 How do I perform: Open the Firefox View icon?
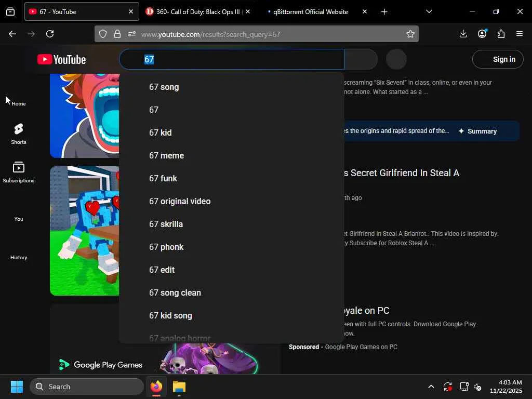pyautogui.click(x=10, y=12)
